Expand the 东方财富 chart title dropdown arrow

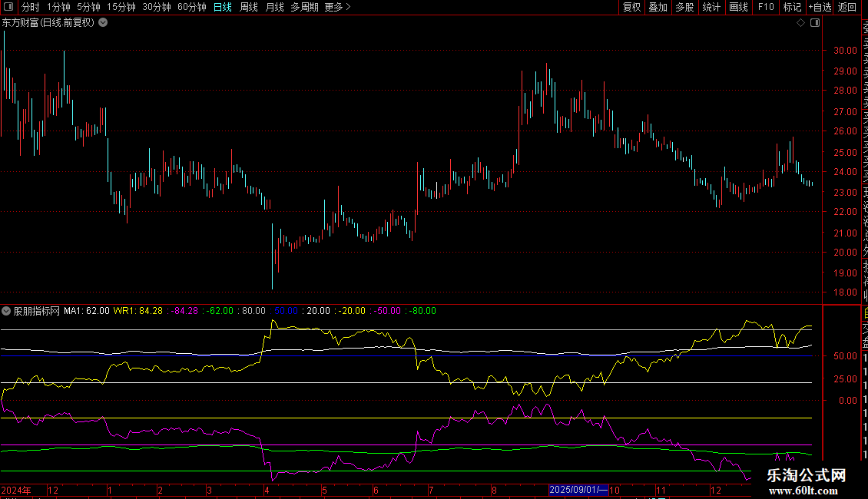tap(103, 23)
